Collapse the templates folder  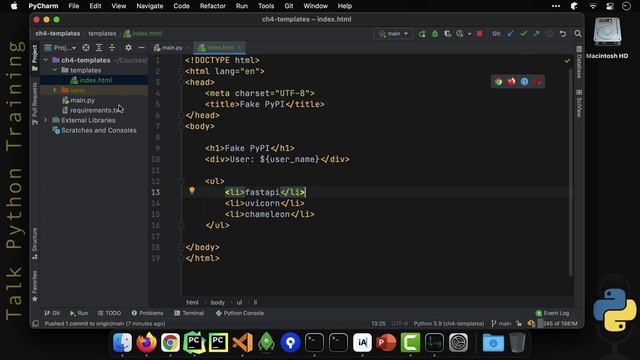pyautogui.click(x=55, y=70)
